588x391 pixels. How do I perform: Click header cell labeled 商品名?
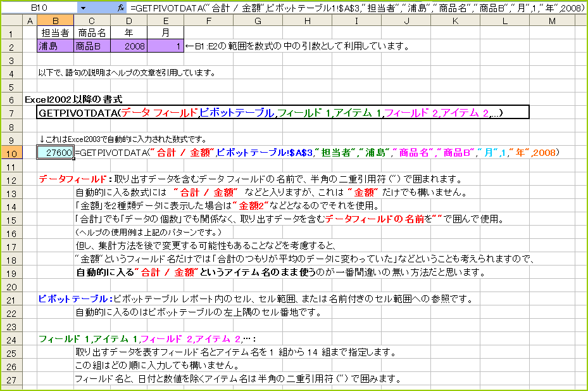pos(92,33)
